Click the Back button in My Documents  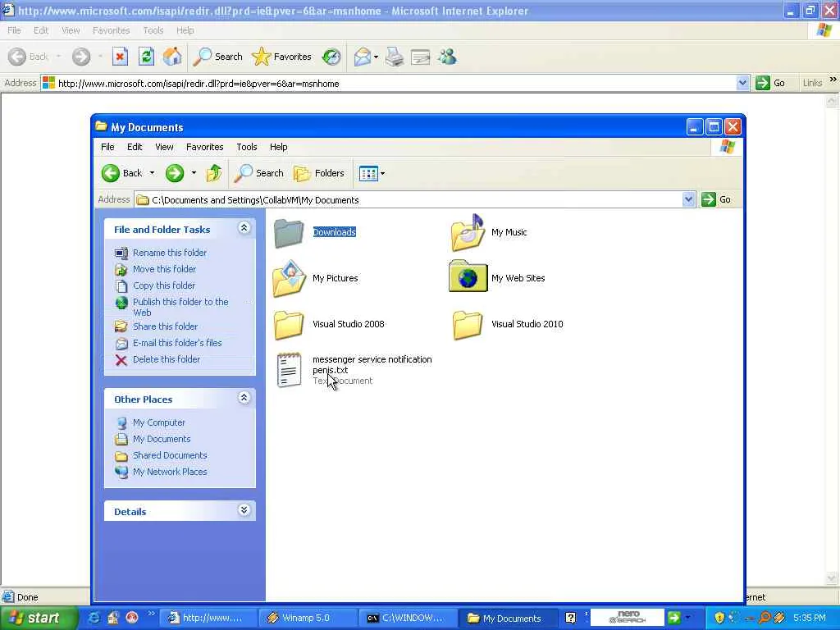pos(121,173)
